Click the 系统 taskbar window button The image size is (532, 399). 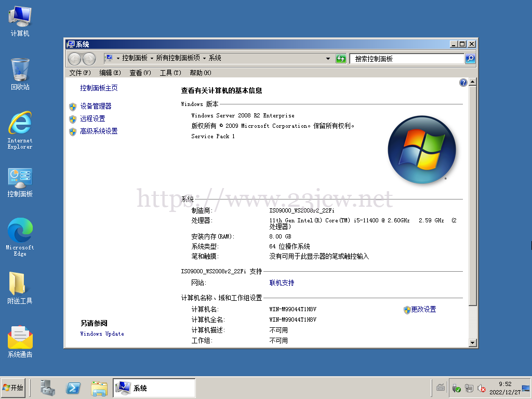[154, 388]
